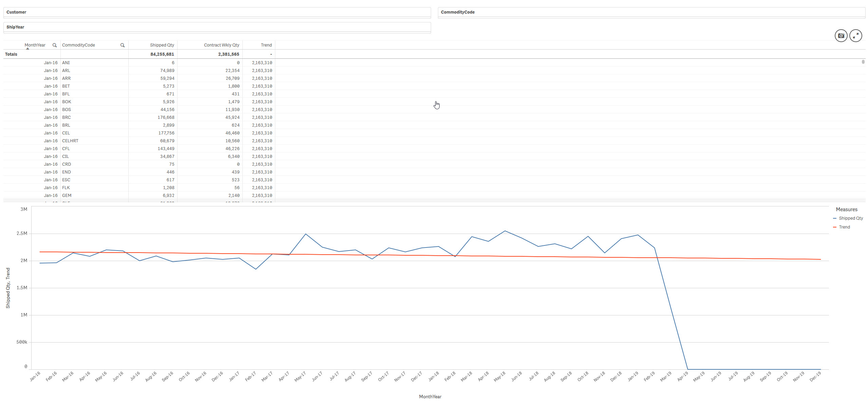Expand table to fullscreen with arrows icon
The image size is (868, 404).
coord(855,36)
